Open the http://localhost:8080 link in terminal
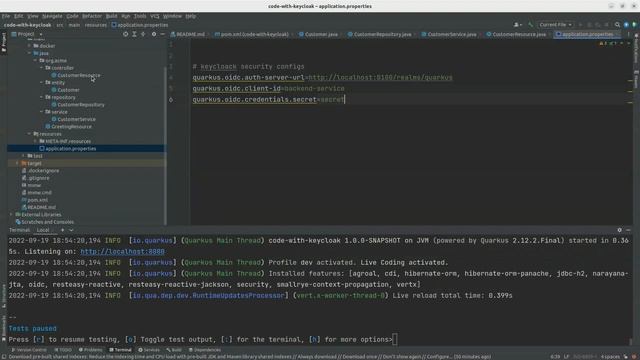This screenshot has width=640, height=360. (122, 252)
